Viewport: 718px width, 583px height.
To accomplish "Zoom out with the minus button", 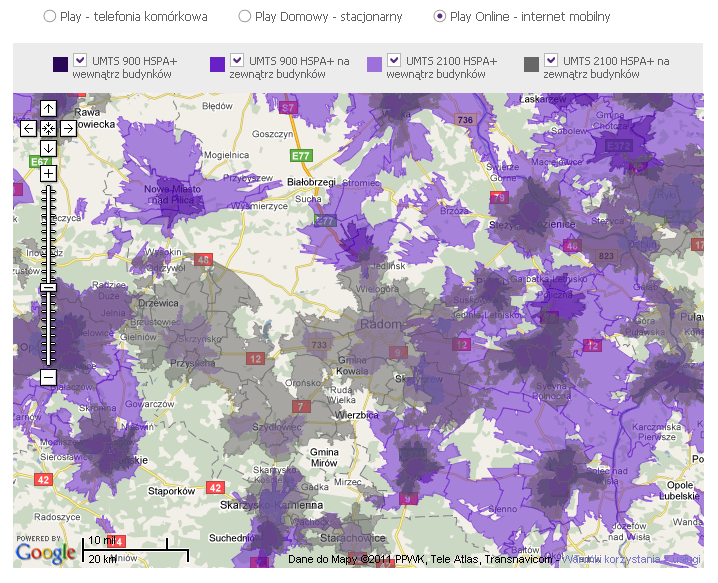I will pyautogui.click(x=48, y=378).
